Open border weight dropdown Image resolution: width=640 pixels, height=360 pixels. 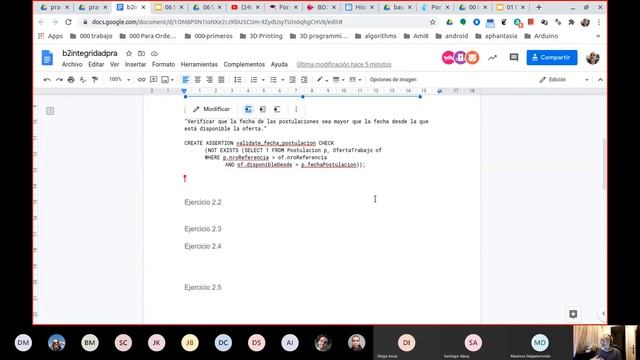tap(338, 80)
